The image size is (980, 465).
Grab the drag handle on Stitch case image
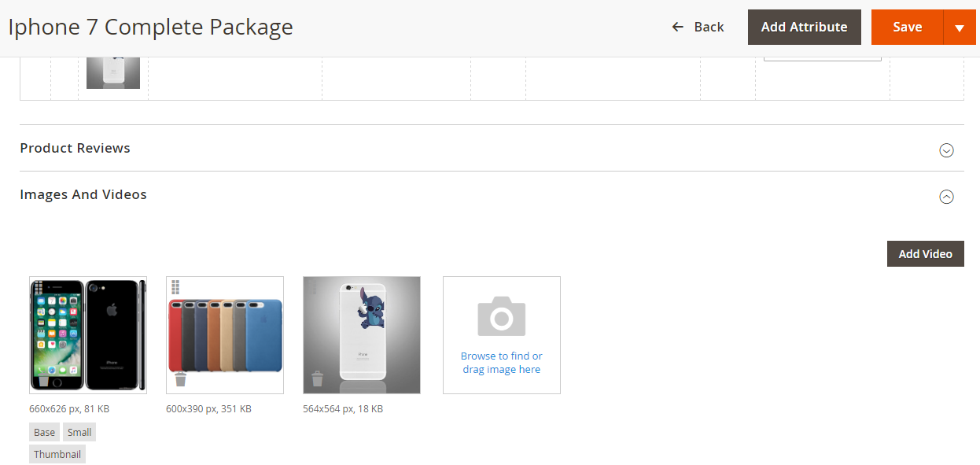313,286
